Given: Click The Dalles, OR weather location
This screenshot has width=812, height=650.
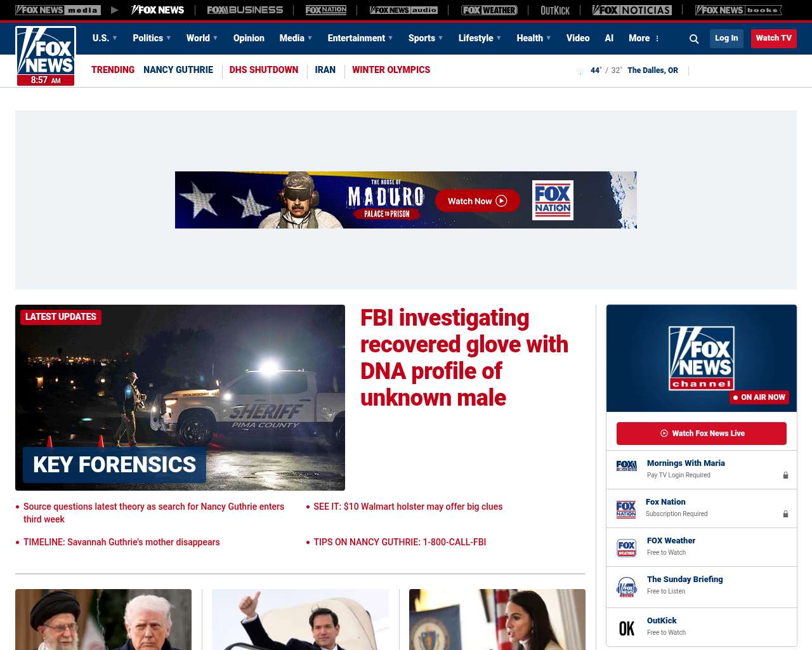Looking at the screenshot, I should pos(653,70).
